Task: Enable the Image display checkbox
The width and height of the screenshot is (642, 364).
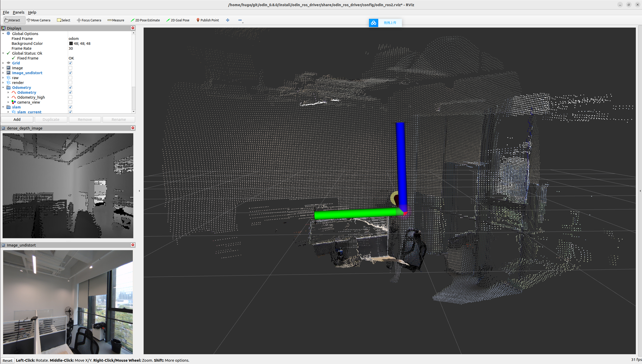Action: (x=70, y=68)
